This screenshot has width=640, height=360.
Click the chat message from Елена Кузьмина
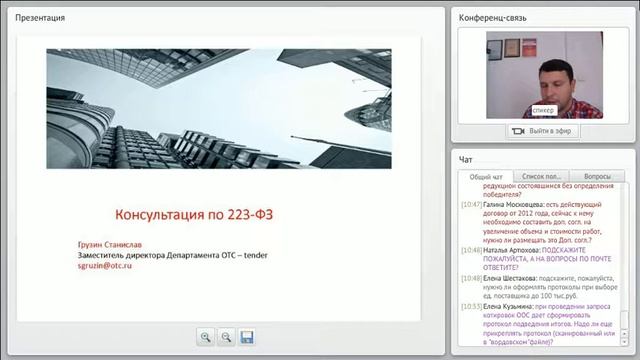click(539, 324)
